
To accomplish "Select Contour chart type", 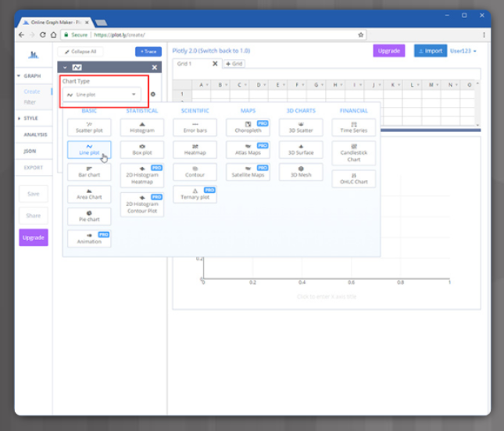I will 195,172.
